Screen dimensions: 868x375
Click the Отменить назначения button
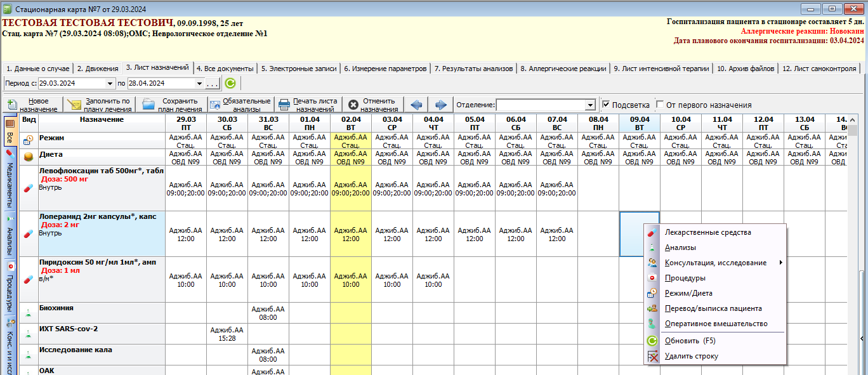[x=373, y=105]
